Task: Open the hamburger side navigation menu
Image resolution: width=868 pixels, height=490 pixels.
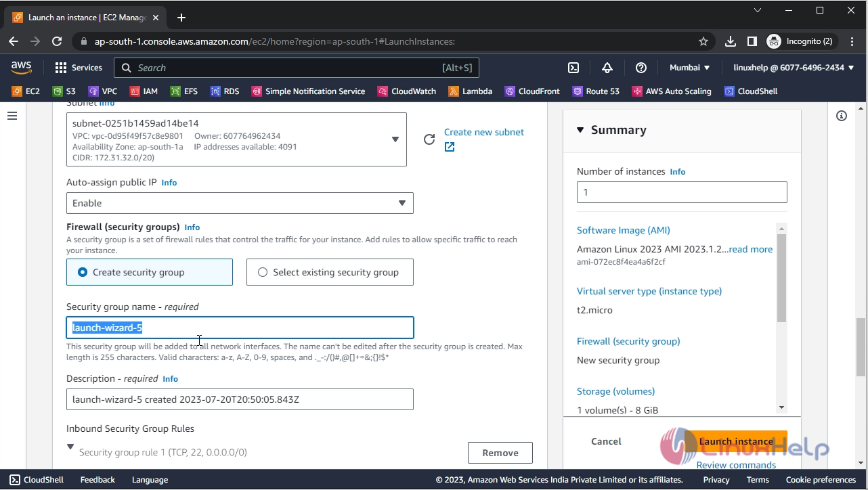Action: (12, 116)
